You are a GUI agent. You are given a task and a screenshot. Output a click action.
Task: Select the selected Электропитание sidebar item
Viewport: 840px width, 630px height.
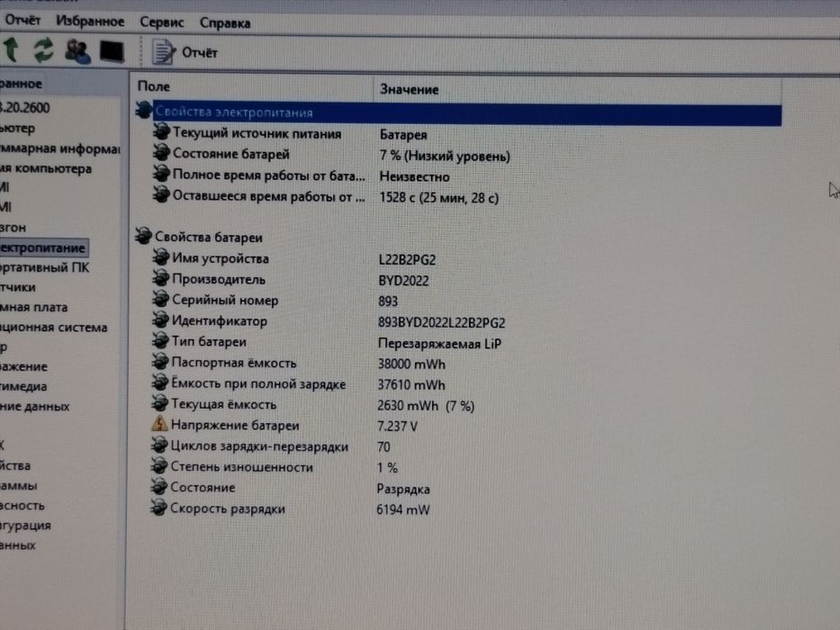pyautogui.click(x=43, y=247)
